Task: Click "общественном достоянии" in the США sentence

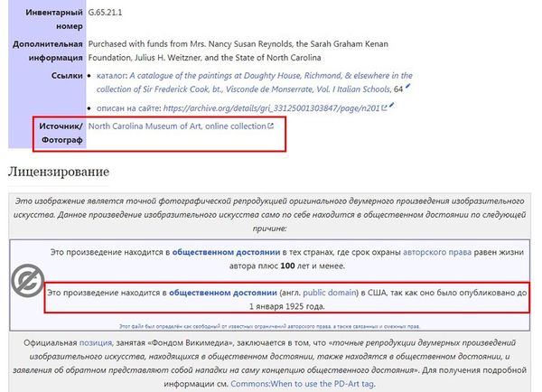Action: click(x=222, y=293)
